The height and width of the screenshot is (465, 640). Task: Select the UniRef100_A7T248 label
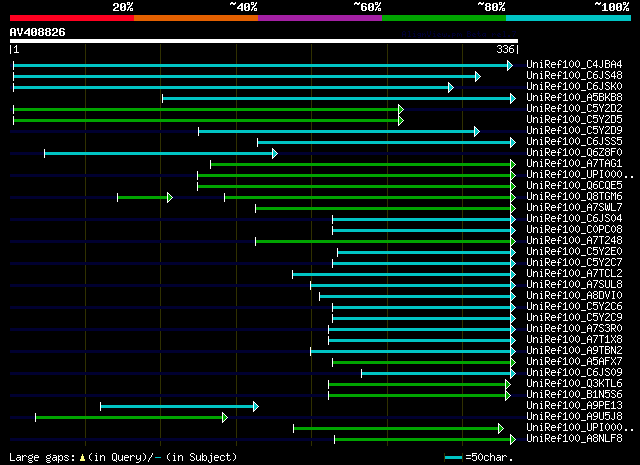coord(574,240)
